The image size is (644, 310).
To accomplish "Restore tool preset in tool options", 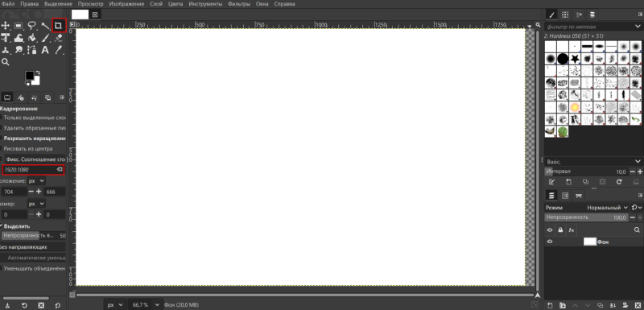I will [24, 305].
